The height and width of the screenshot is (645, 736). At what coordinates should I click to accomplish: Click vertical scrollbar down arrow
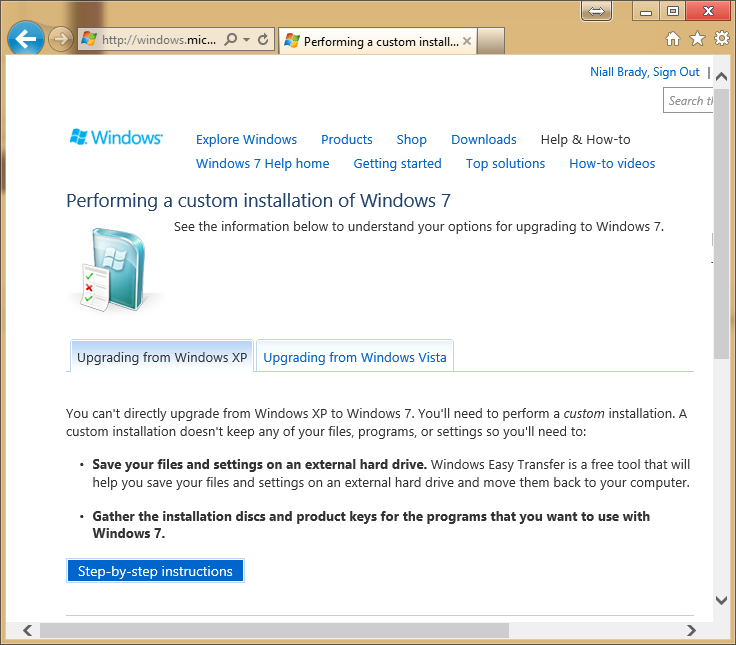click(721, 600)
